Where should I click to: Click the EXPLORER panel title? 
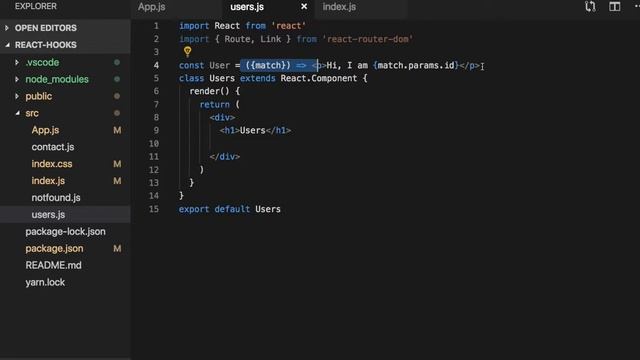click(x=36, y=6)
